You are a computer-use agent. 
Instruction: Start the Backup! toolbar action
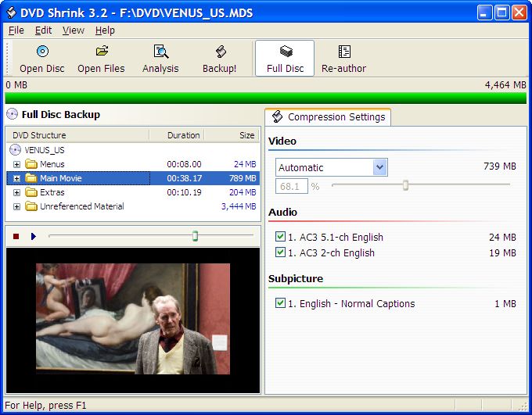[x=220, y=59]
